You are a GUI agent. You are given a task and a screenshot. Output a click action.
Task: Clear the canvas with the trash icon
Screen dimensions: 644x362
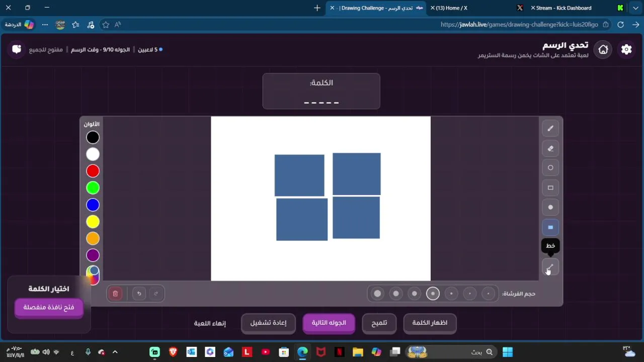tap(115, 294)
